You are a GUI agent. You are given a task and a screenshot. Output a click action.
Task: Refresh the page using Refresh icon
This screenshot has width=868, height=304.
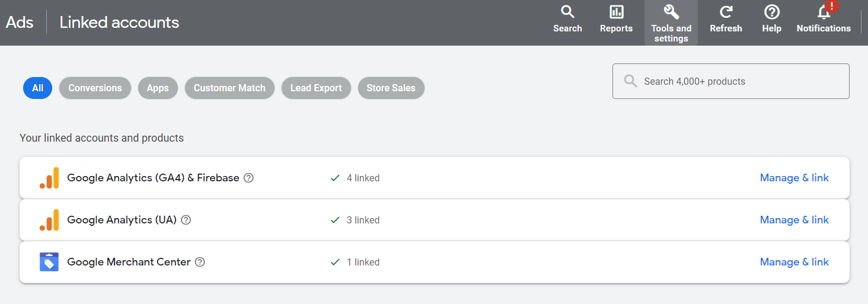[726, 19]
